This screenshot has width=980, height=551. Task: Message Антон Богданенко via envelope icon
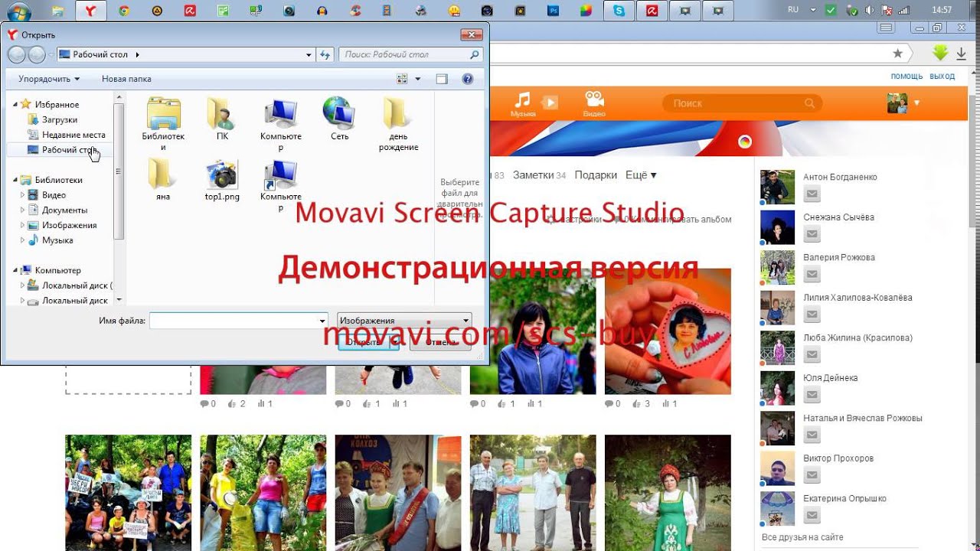[812, 194]
